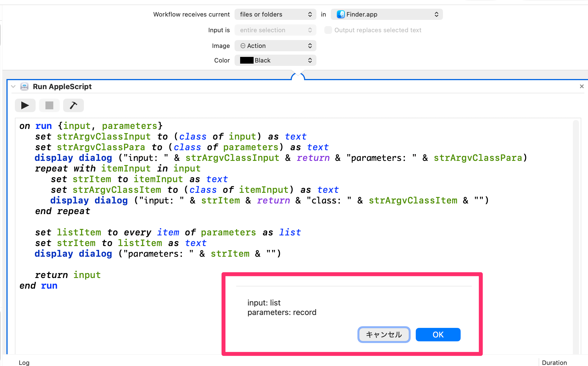Click the Run AppleScript action icon
Viewport: 588px width, 366px height.
[24, 87]
